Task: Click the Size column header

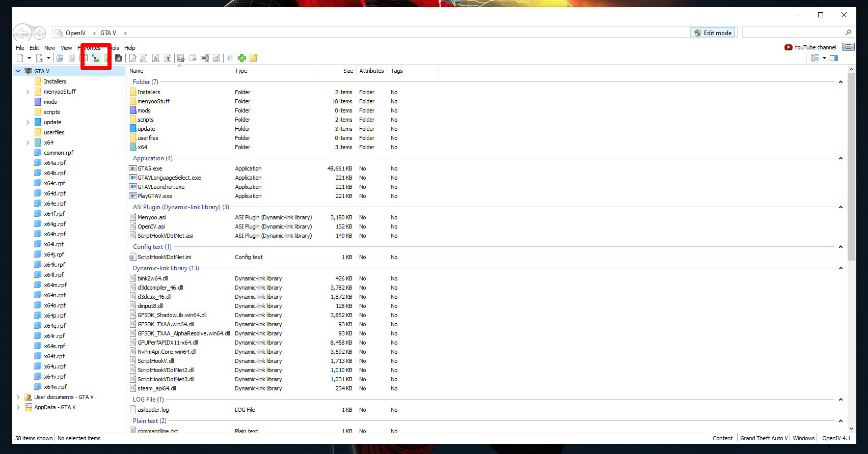Action: (x=348, y=71)
